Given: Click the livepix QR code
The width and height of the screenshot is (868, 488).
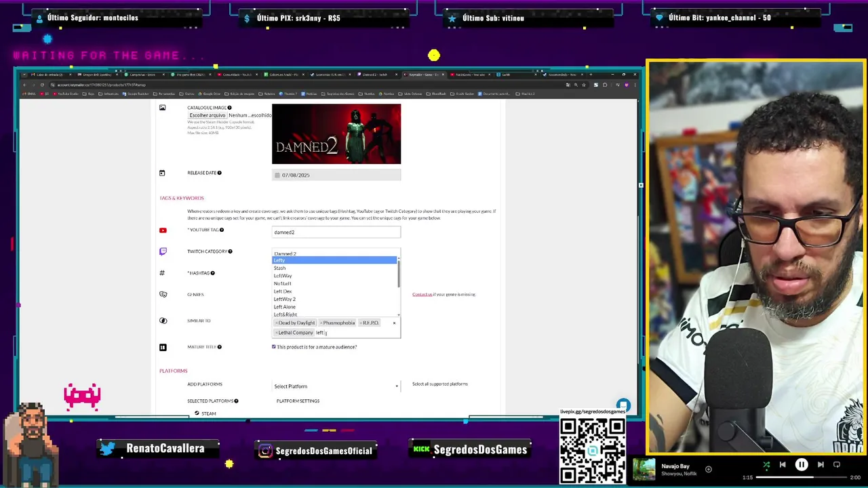Looking at the screenshot, I should coord(593,451).
